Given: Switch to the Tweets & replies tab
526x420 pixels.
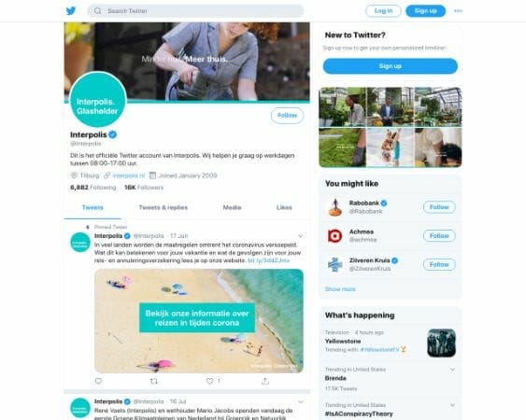Looking at the screenshot, I should tap(163, 207).
